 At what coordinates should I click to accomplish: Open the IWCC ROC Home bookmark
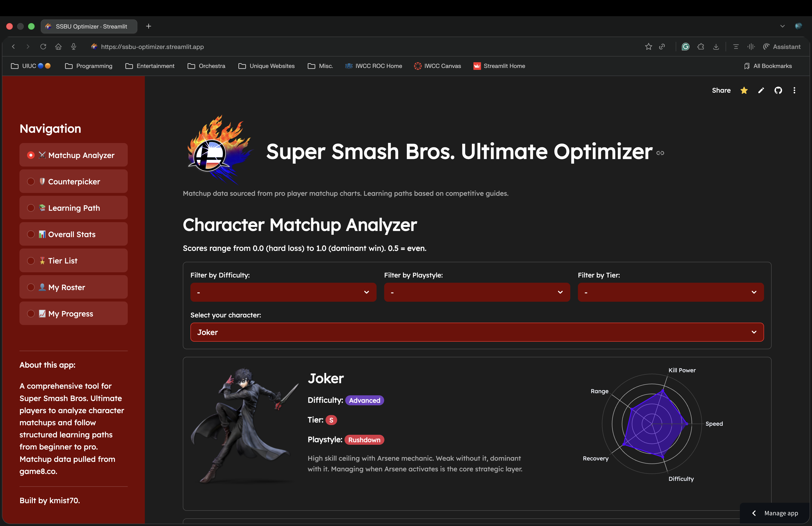point(373,66)
